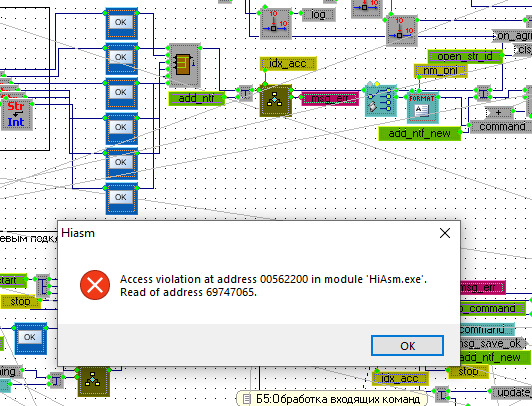The height and width of the screenshot is (406, 532).
Task: Confirm the Hiasm error dialog with OK
Action: [407, 346]
